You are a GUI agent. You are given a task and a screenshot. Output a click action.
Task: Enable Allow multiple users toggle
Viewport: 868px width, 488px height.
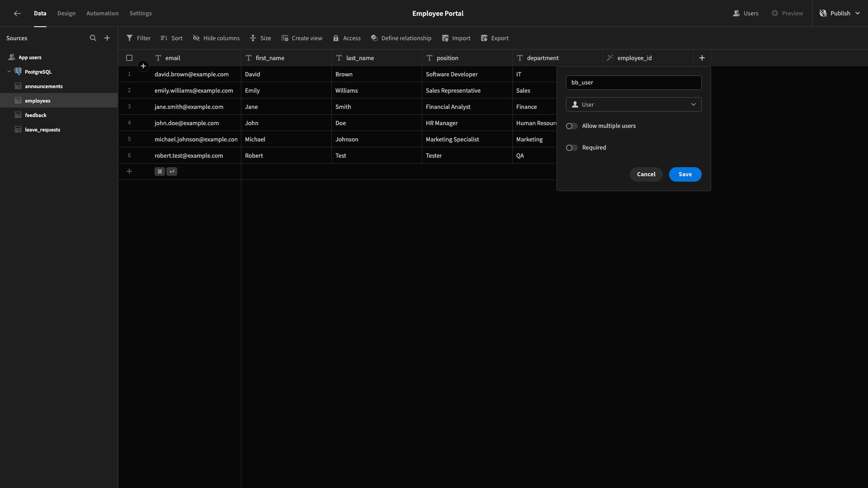pos(572,126)
